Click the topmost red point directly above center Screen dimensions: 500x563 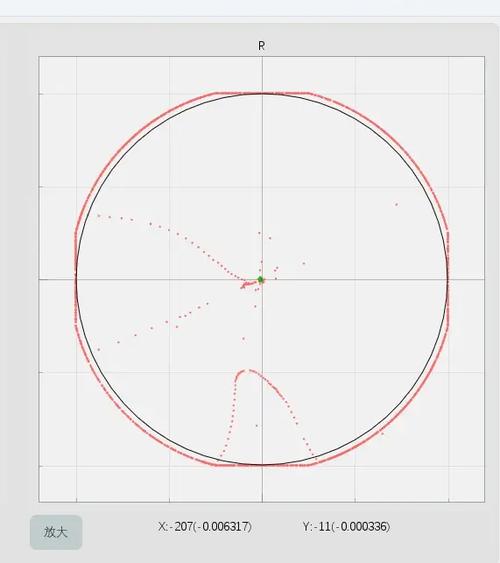click(259, 233)
